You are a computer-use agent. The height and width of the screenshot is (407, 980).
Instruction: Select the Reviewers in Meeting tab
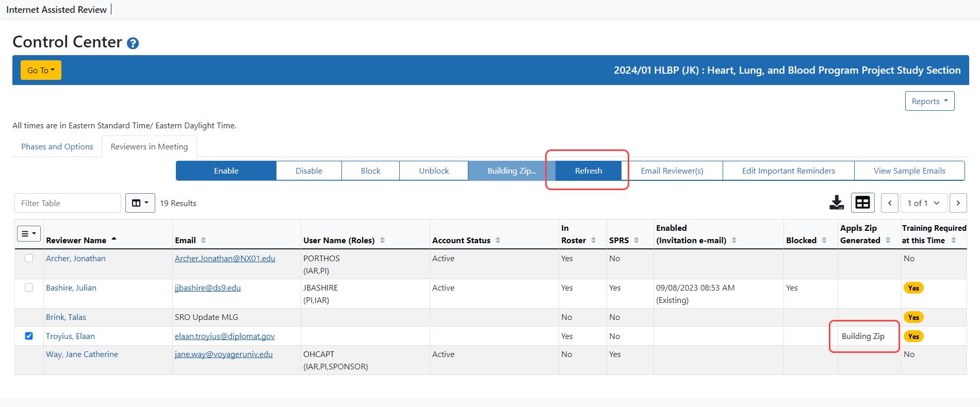point(149,147)
